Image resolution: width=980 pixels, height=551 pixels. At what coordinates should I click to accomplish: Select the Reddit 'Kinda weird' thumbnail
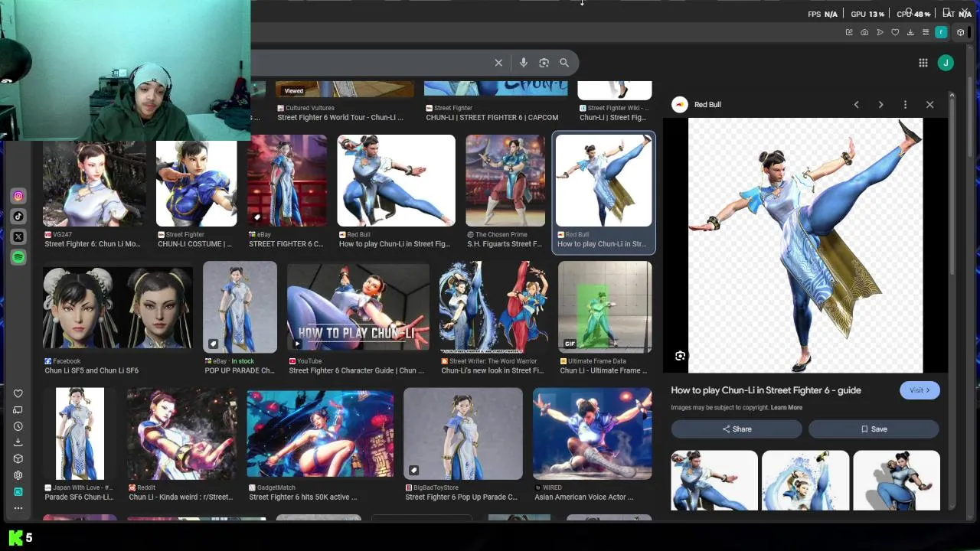pyautogui.click(x=182, y=434)
